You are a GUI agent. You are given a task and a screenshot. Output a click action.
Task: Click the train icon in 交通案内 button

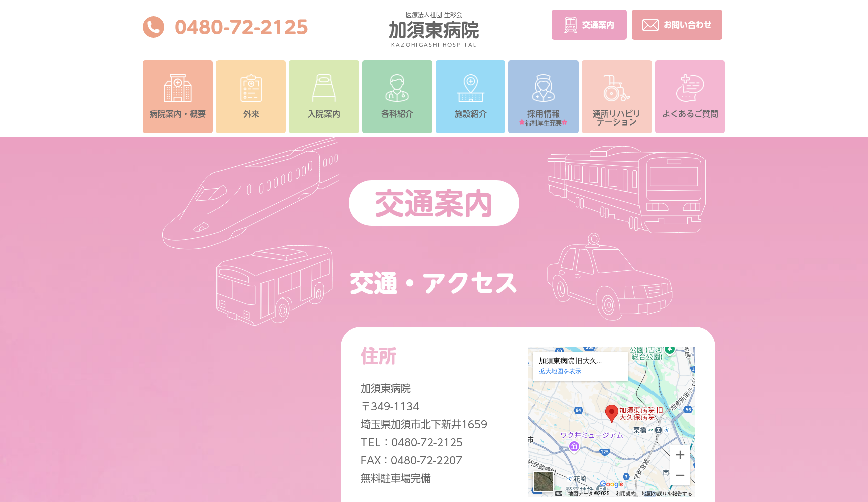tap(571, 25)
